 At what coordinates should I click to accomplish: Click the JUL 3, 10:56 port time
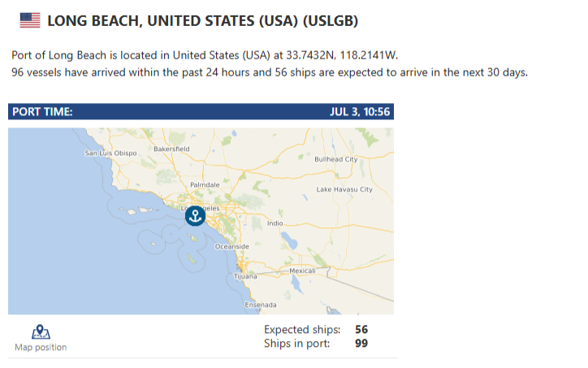point(360,112)
